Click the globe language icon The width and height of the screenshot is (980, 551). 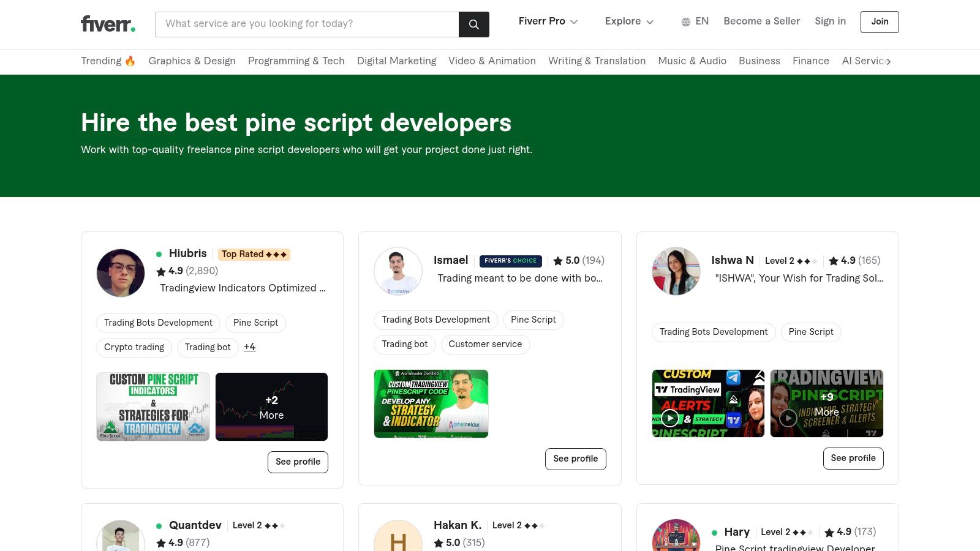pos(686,22)
